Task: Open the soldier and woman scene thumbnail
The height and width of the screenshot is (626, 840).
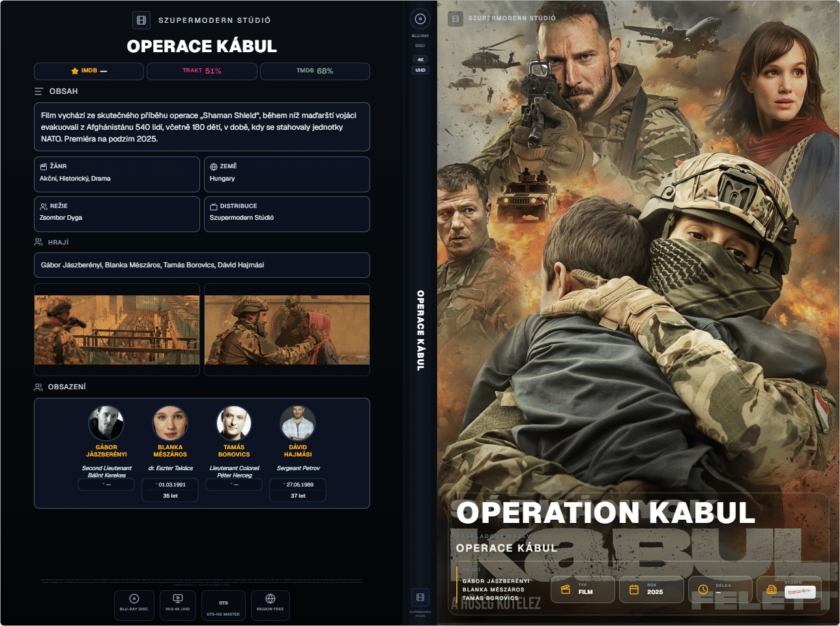Action: [x=287, y=330]
